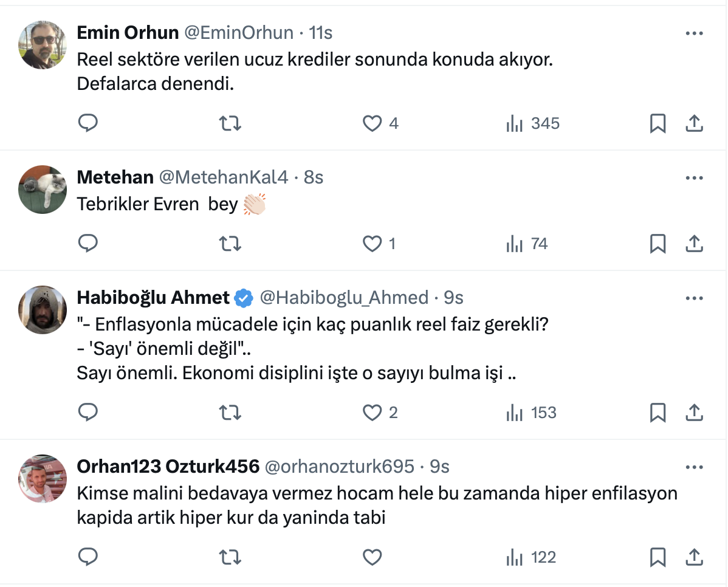Reply to Metehan's tweet
The height and width of the screenshot is (587, 728).
click(89, 244)
